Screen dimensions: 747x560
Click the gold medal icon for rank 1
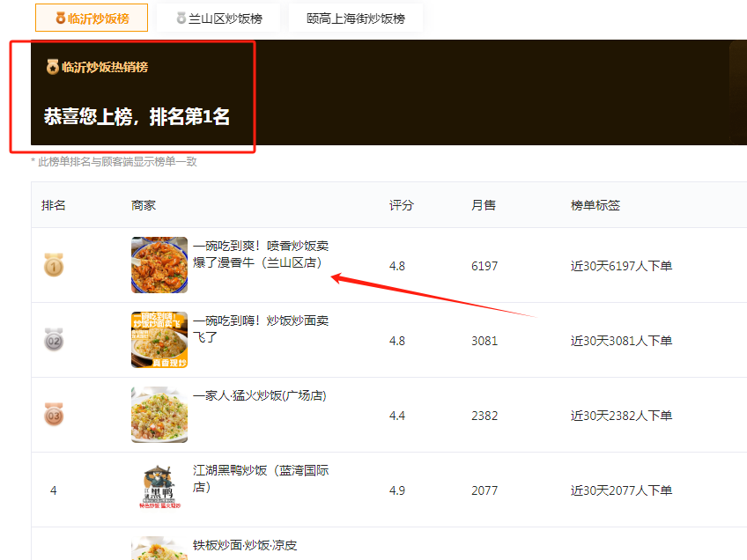53,265
